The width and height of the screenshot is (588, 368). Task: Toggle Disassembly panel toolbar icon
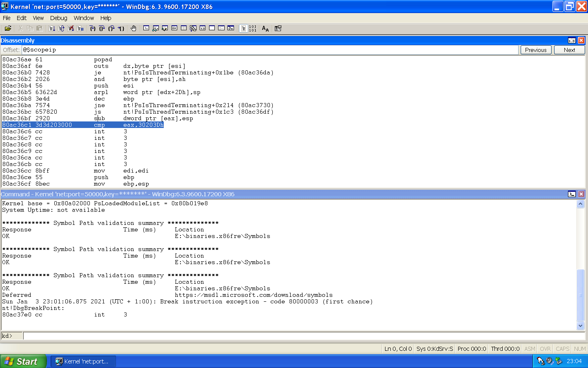(572, 40)
